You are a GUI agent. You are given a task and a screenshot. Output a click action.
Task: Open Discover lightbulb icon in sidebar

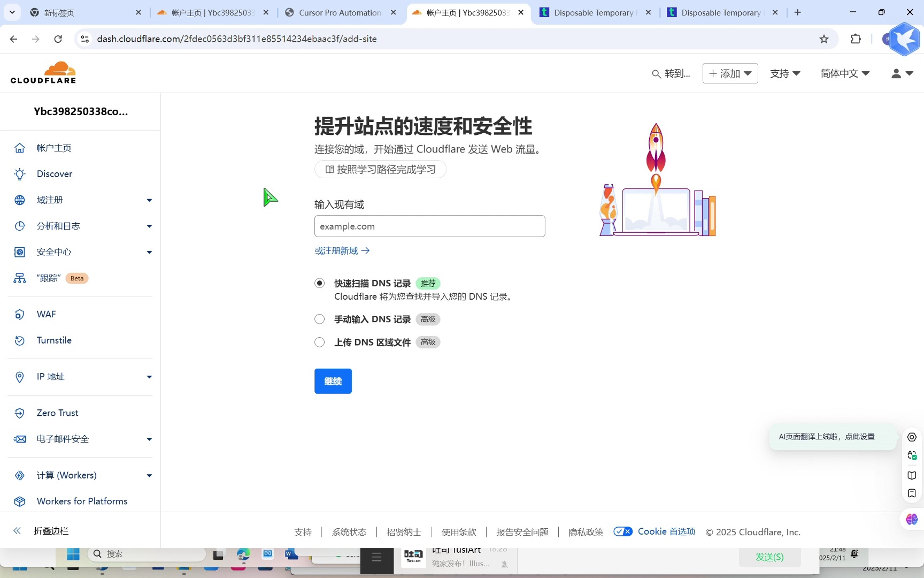pyautogui.click(x=20, y=174)
